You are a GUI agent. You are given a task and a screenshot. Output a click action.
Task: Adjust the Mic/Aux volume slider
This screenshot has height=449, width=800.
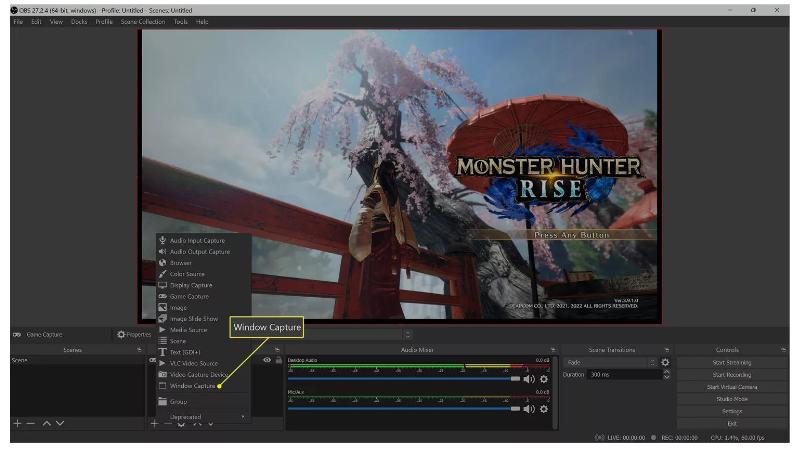(404, 408)
